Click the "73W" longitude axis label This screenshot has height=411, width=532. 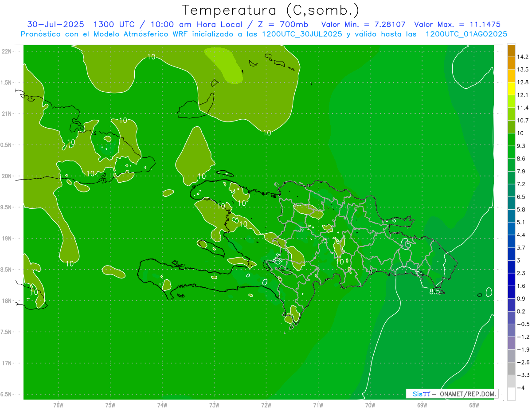(x=214, y=405)
